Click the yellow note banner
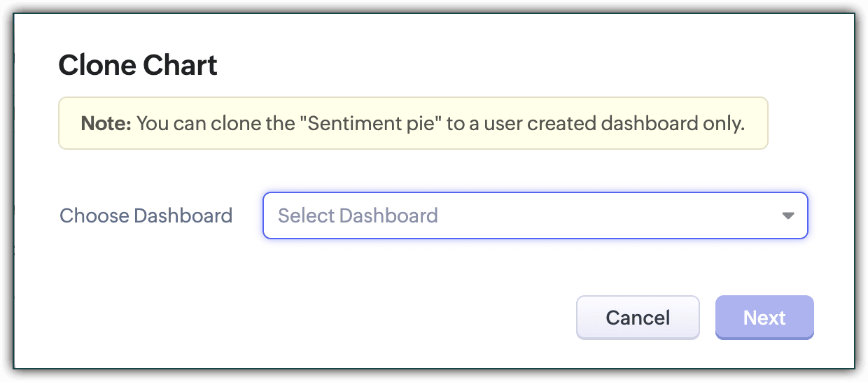Image resolution: width=868 pixels, height=382 pixels. [413, 124]
